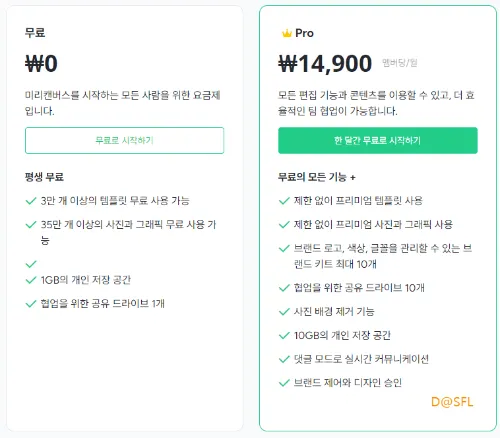500x438 pixels.
Task: Click checkmark next to 제한 없이 프리미엄 템플릿 사용
Action: coord(284,201)
